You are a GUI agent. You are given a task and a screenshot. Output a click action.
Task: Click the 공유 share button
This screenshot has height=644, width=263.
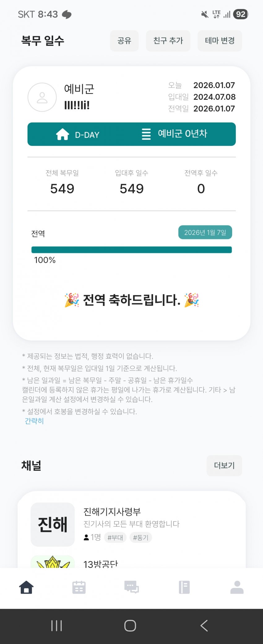(124, 41)
